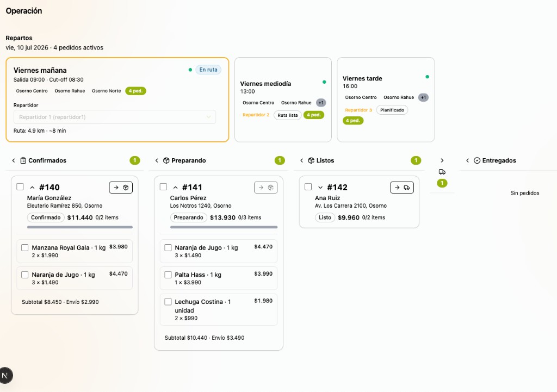
Task: Click the check-circle icon beside Entregados
Action: click(477, 160)
